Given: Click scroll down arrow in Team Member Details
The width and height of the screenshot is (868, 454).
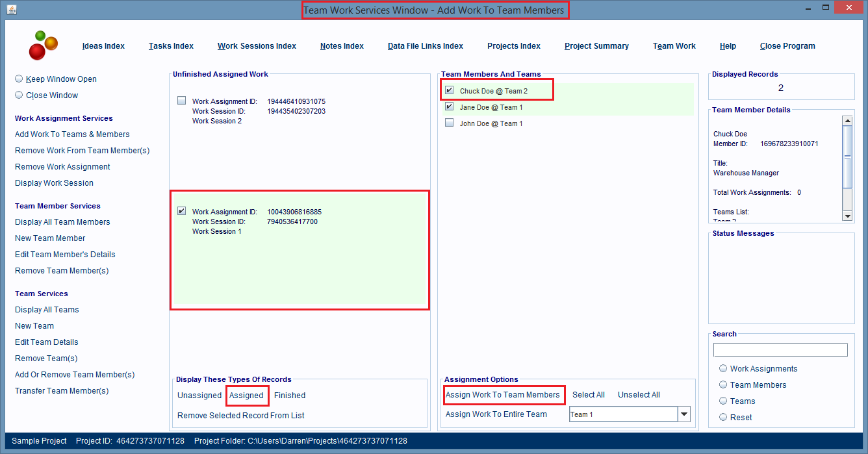Looking at the screenshot, I should click(847, 216).
